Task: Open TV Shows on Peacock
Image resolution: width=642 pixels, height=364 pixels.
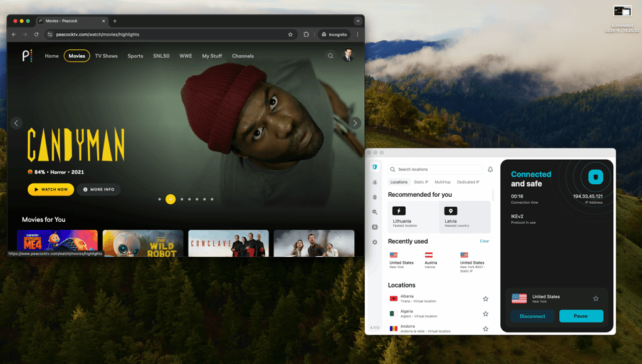Action: [x=107, y=56]
